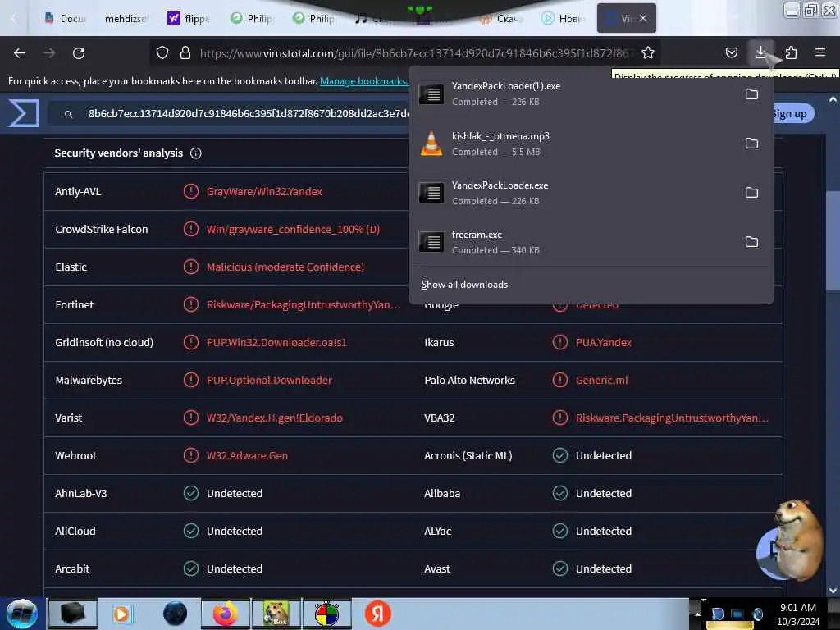The image size is (840, 630).
Task: Reload the current page
Action: click(79, 52)
